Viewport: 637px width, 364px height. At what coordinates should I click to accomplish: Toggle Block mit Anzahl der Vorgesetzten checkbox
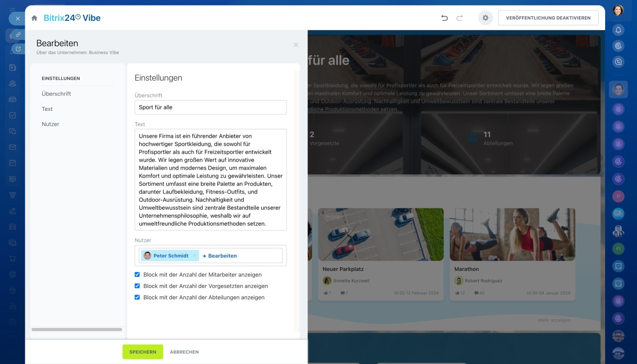(137, 286)
